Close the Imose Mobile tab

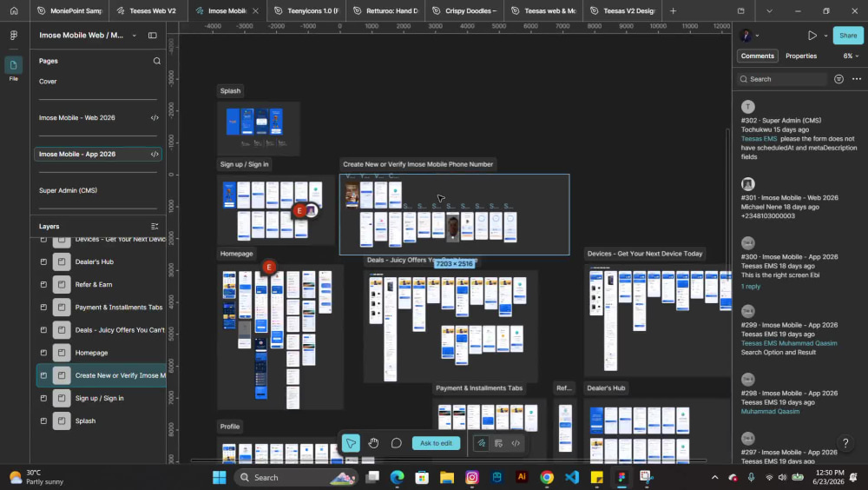point(255,10)
